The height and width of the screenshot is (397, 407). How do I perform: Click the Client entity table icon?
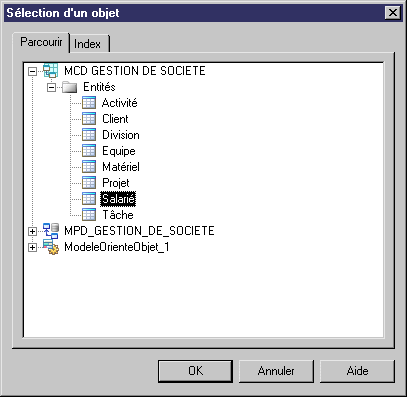coord(89,119)
